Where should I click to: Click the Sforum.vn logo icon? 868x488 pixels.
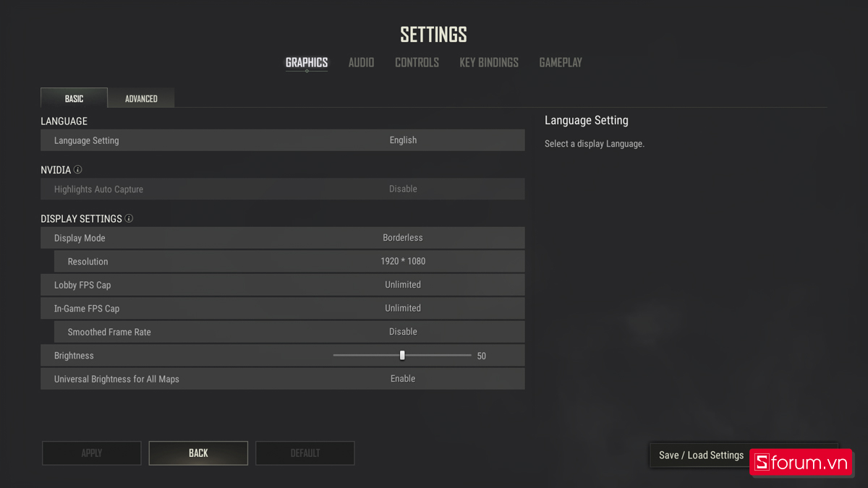click(761, 463)
